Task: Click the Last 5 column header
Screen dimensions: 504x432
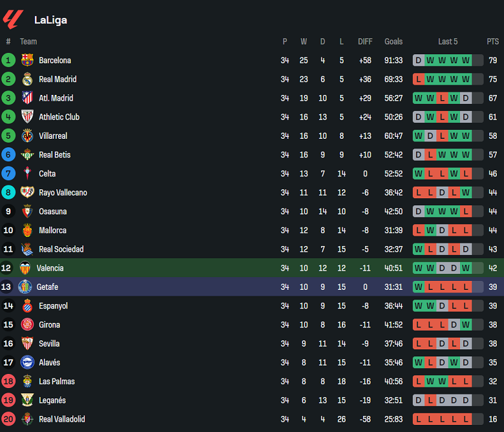Action: tap(448, 41)
